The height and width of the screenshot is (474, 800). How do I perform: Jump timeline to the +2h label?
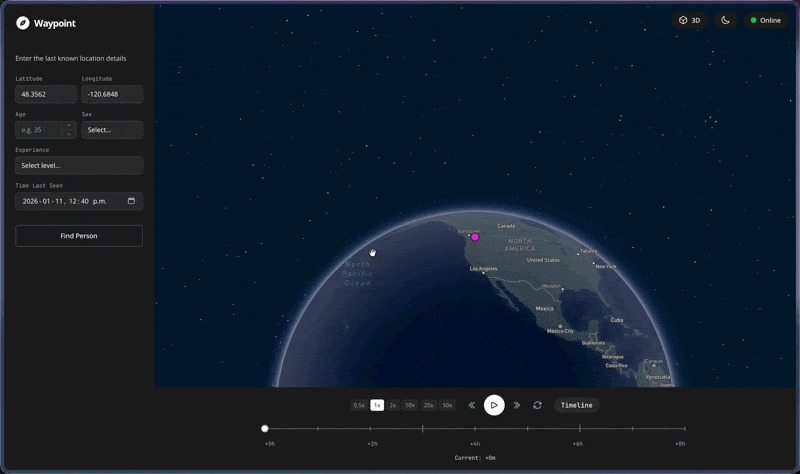[x=372, y=444]
